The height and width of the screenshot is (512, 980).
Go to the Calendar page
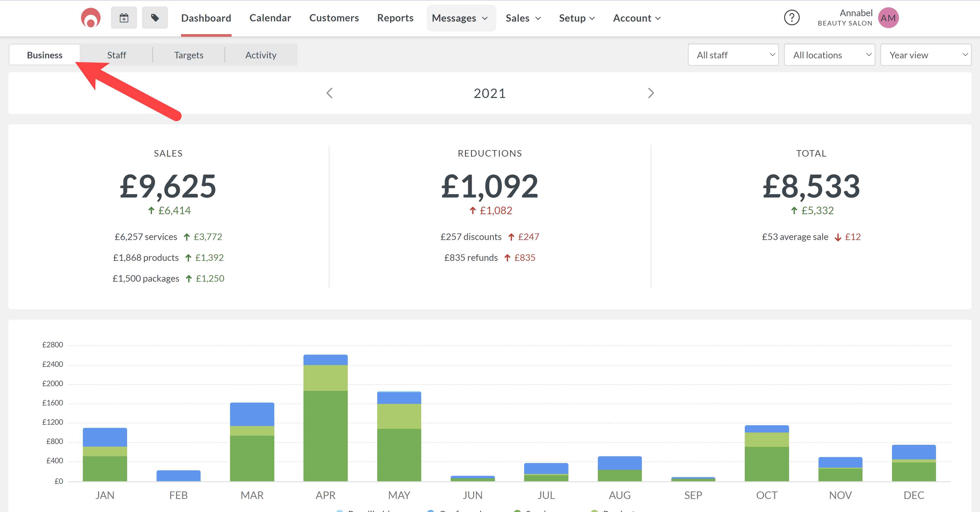click(x=270, y=18)
